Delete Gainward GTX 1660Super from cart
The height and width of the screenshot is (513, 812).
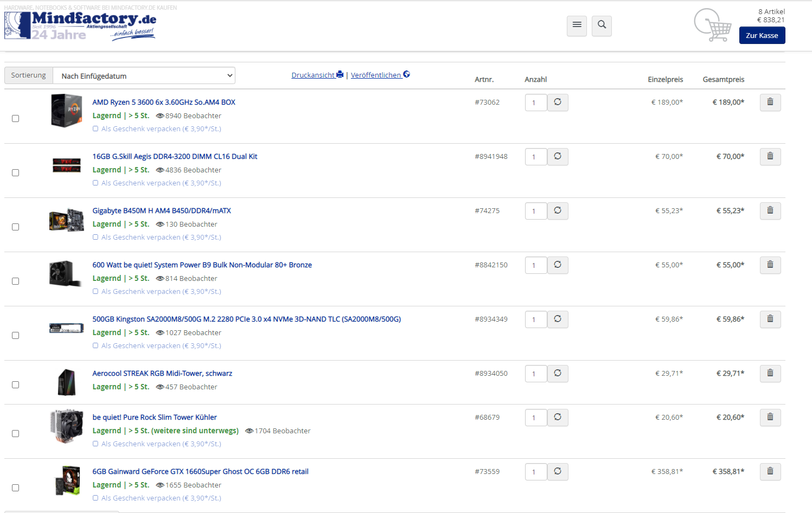[x=770, y=471]
